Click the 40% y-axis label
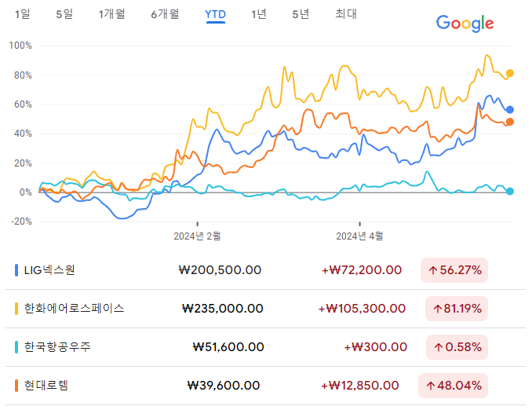The width and height of the screenshot is (532, 410). 23,134
